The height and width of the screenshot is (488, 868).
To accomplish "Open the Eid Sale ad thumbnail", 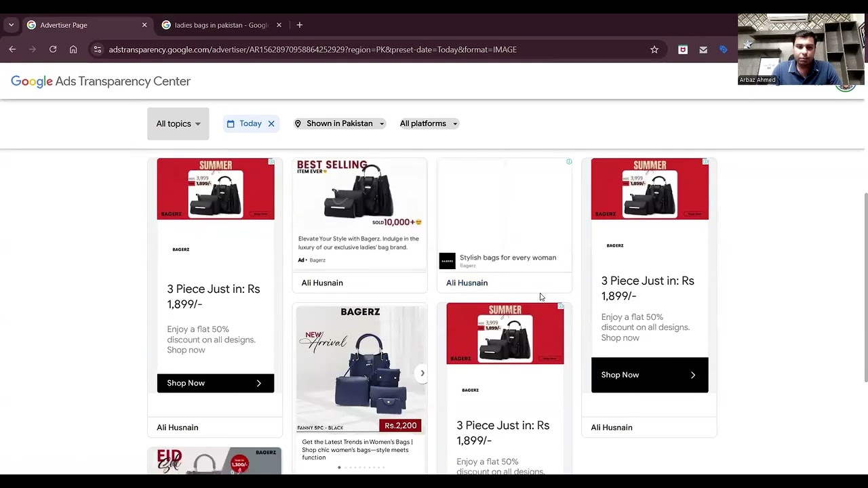I will point(215,460).
